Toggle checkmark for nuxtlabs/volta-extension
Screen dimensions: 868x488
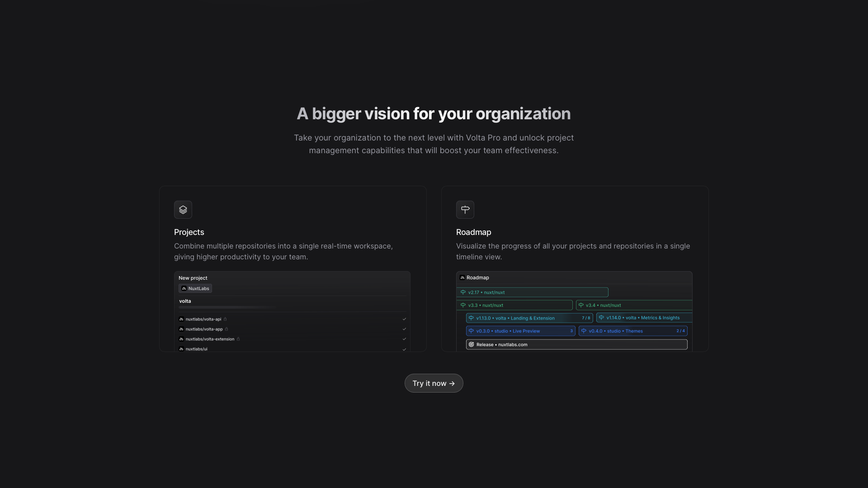pyautogui.click(x=404, y=339)
